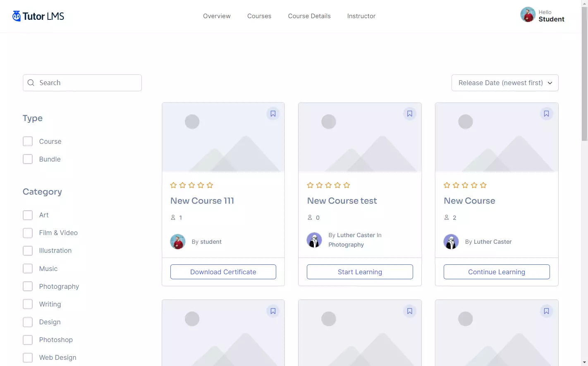Click the Tutor LMS logo
Viewport: 588px width, 366px height.
pyautogui.click(x=38, y=16)
